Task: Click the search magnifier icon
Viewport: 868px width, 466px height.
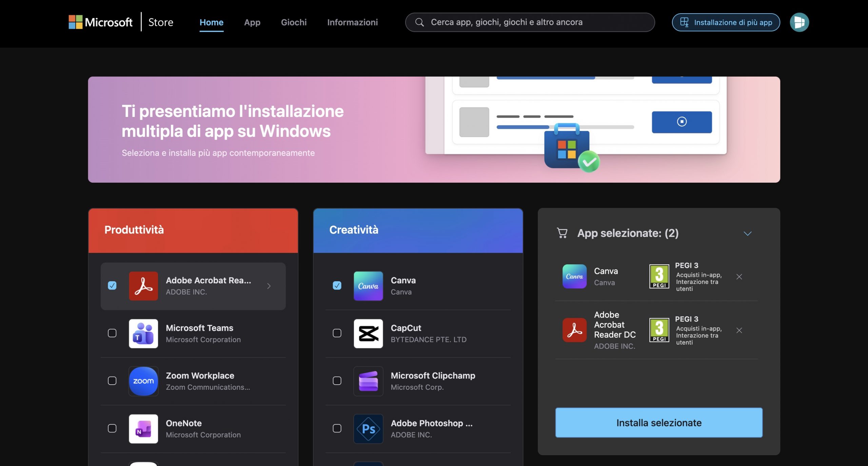Action: coord(419,22)
